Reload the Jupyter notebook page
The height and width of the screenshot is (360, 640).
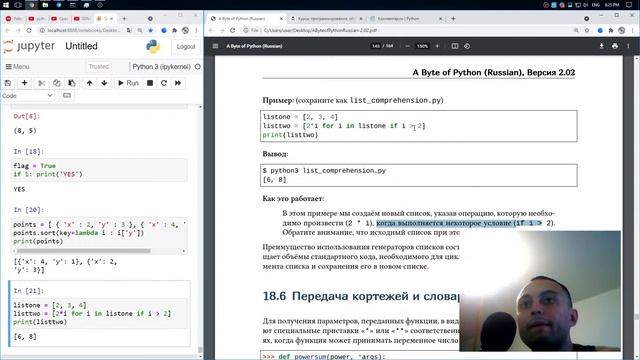[x=29, y=30]
